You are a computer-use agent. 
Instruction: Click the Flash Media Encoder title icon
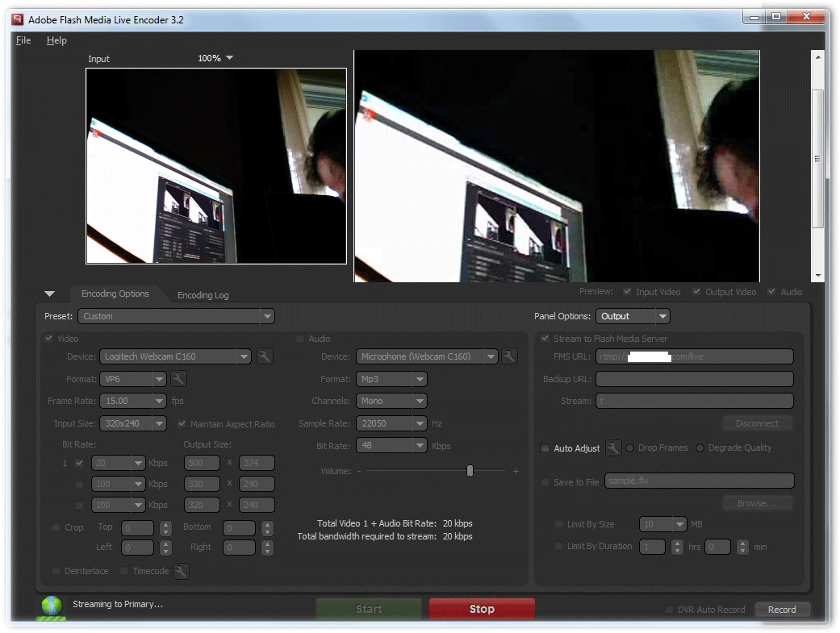click(18, 20)
